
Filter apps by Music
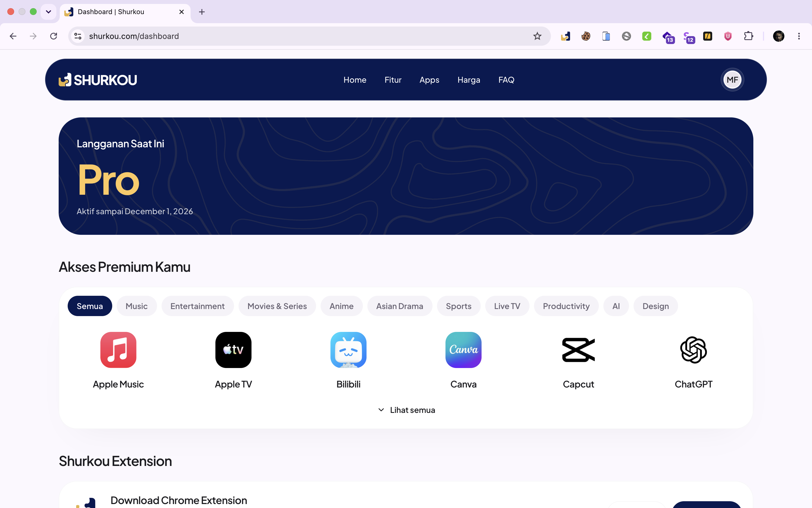[x=136, y=306]
